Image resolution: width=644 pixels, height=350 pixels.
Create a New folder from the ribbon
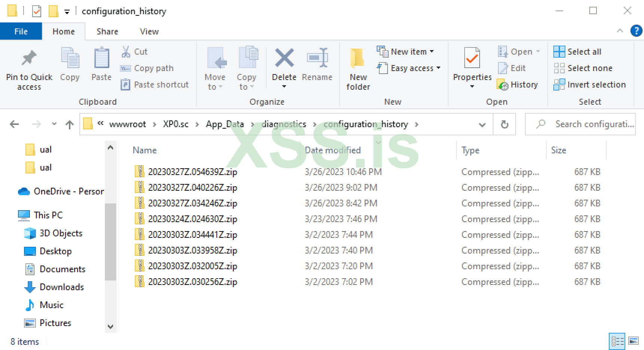click(358, 70)
